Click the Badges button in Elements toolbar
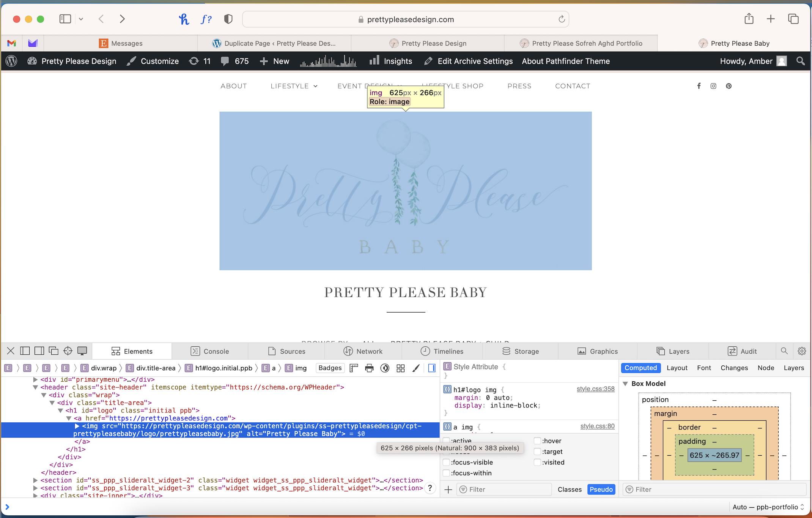 coord(330,368)
